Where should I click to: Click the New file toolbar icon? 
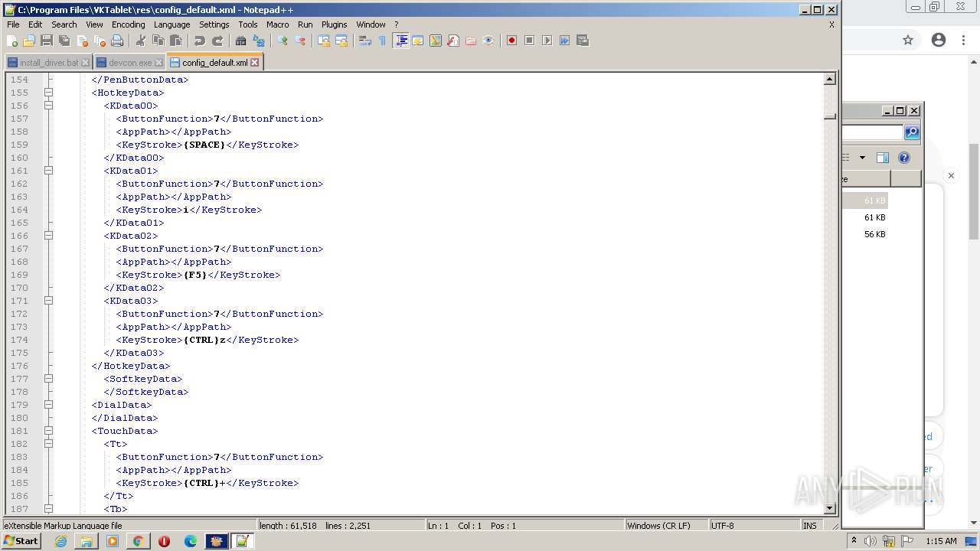pyautogui.click(x=11, y=41)
